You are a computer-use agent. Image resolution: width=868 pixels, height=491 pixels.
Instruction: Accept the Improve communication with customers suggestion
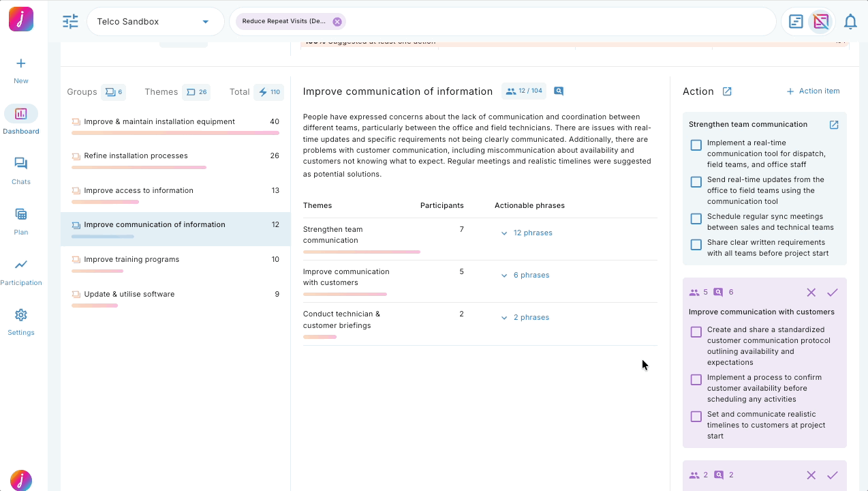click(832, 293)
